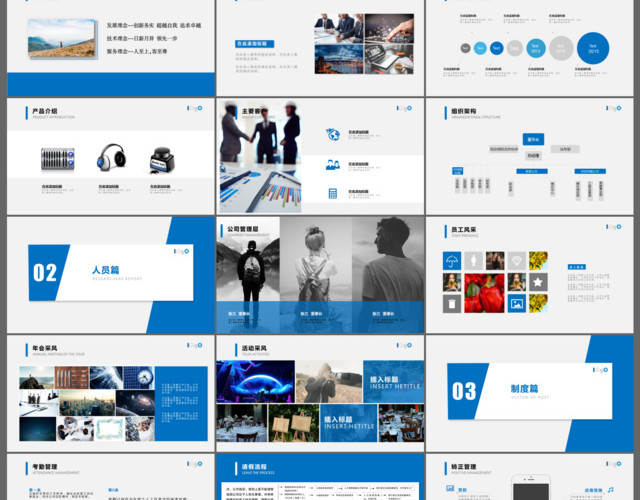Select the hand touching screen photo

point(389,28)
